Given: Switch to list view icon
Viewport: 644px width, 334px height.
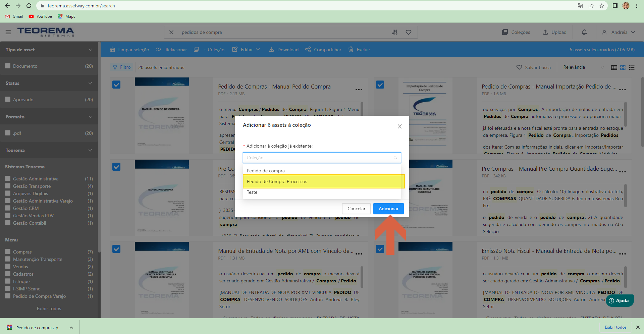Looking at the screenshot, I should [x=632, y=67].
